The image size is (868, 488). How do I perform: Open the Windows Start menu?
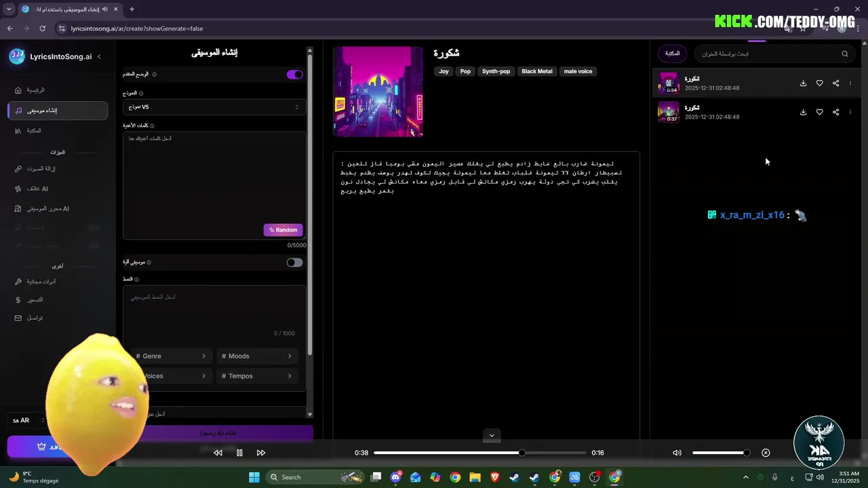point(254,477)
